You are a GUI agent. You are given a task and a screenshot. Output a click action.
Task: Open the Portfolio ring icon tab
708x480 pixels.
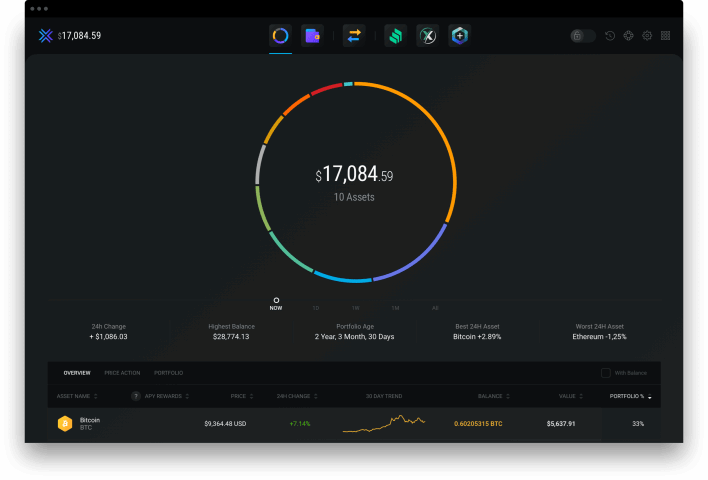(x=280, y=36)
